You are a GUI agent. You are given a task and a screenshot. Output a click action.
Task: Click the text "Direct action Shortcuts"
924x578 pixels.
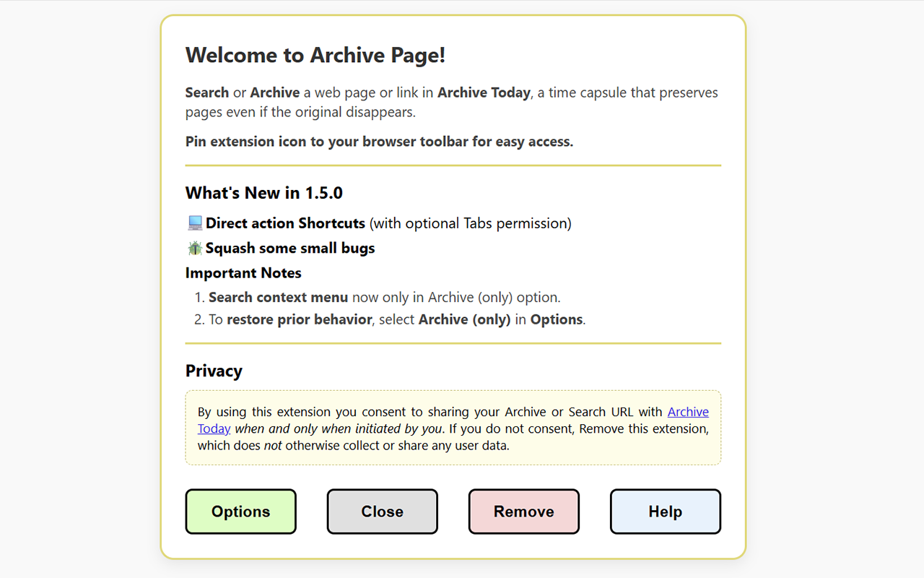285,223
